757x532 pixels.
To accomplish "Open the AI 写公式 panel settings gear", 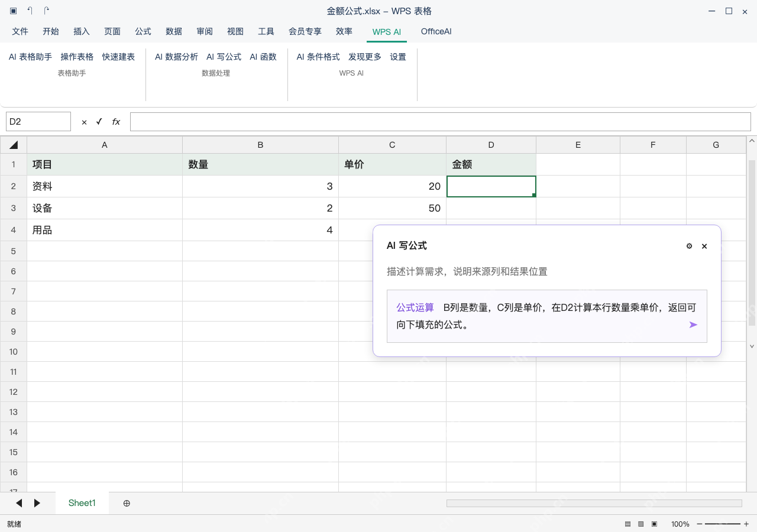I will point(689,246).
